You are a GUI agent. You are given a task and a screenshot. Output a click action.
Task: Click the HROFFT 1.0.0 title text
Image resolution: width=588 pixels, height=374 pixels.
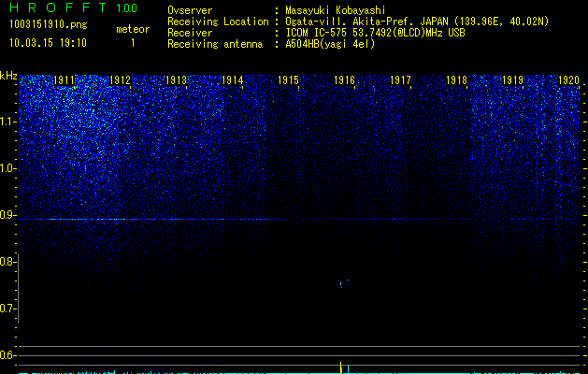(x=73, y=7)
